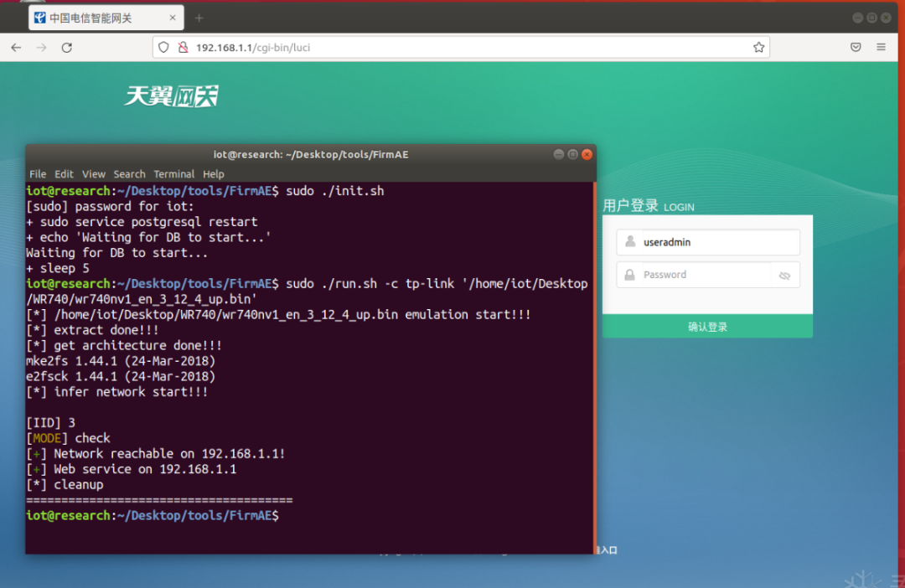Go forward with the browser forward arrow
Screen dimensions: 905x588
click(42, 47)
